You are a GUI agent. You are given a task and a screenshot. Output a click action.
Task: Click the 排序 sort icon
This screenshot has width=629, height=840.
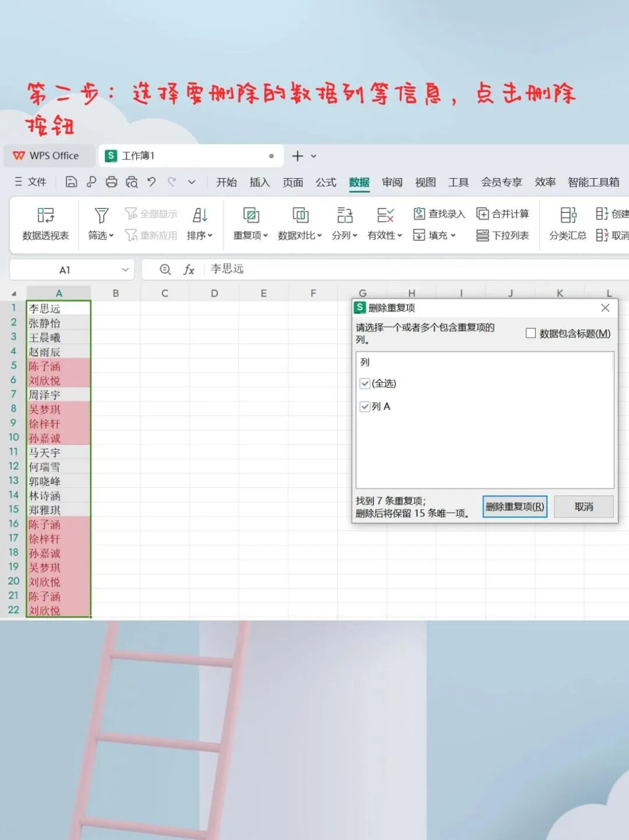click(200, 215)
